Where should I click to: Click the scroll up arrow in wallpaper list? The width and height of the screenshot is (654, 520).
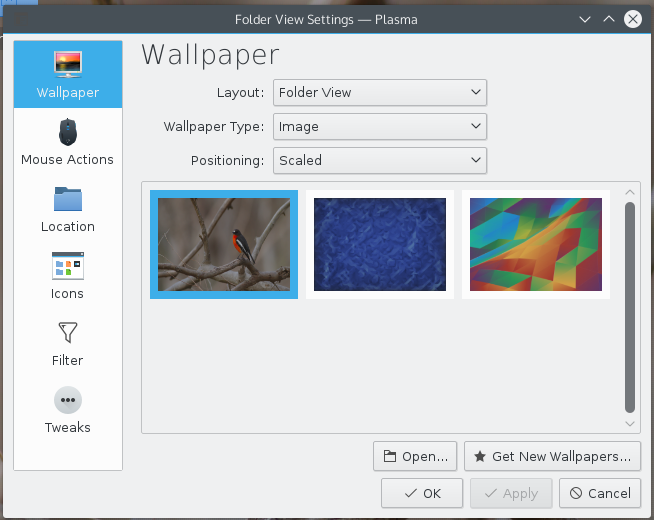630,192
